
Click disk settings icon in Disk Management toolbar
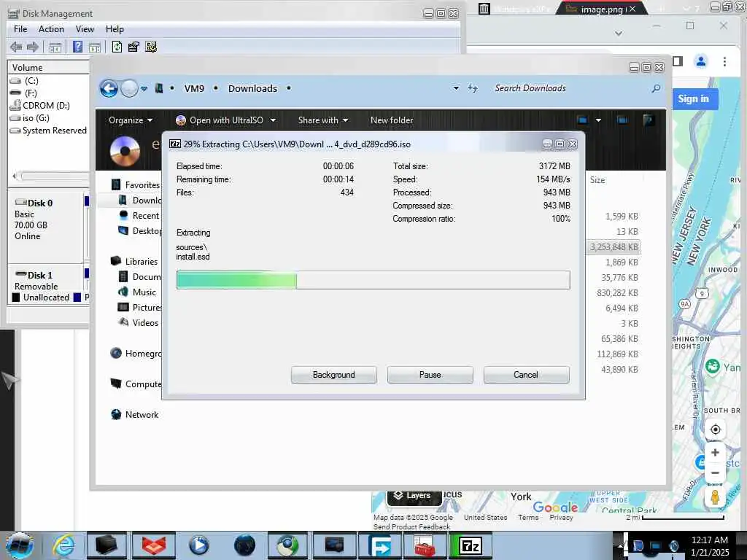pyautogui.click(x=151, y=47)
